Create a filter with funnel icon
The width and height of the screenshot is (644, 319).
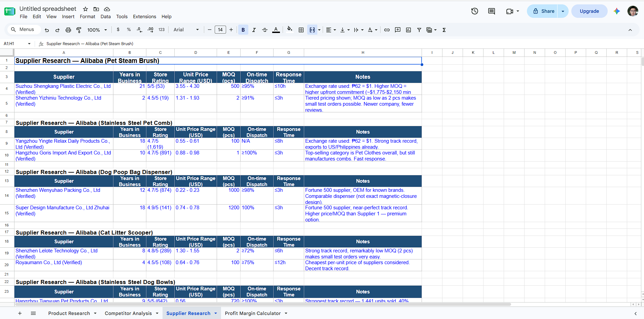point(419,30)
